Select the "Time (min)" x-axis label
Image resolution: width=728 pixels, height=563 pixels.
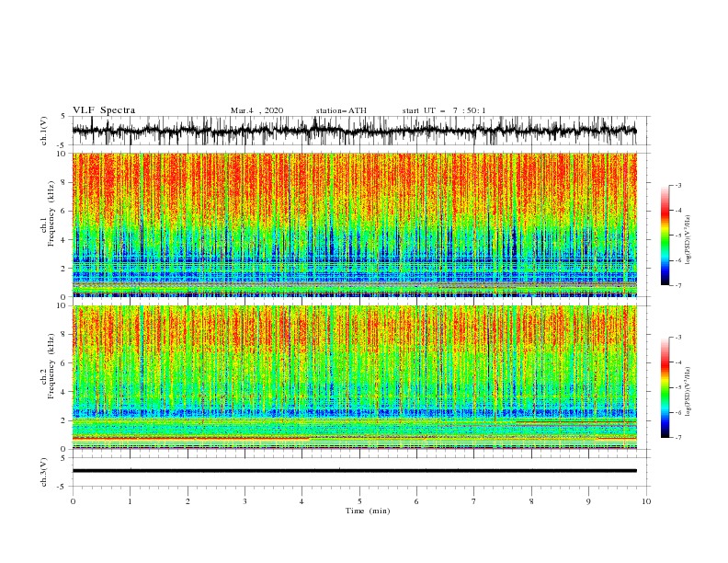point(368,511)
